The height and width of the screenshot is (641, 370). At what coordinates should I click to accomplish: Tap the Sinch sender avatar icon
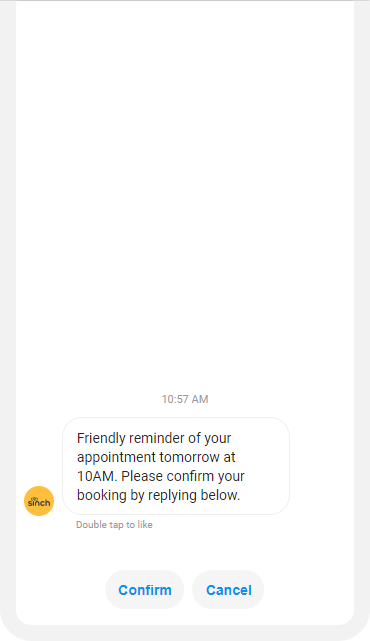point(39,501)
